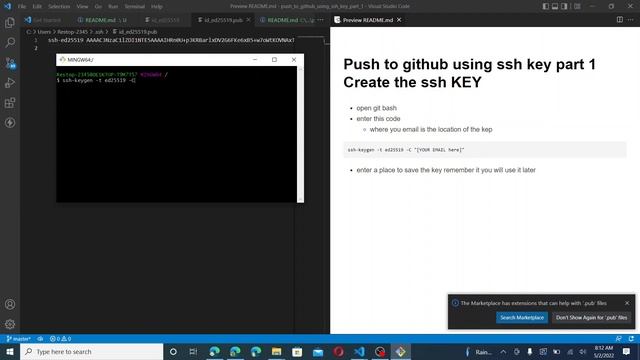Open the Extensions view
This screenshot has height=360, width=640.
[10, 102]
